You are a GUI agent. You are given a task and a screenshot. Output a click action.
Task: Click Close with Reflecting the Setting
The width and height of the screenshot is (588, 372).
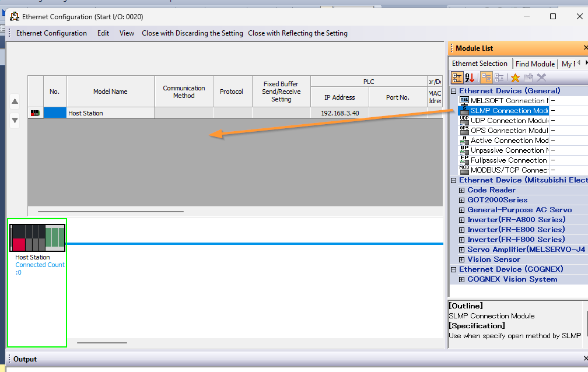[297, 33]
